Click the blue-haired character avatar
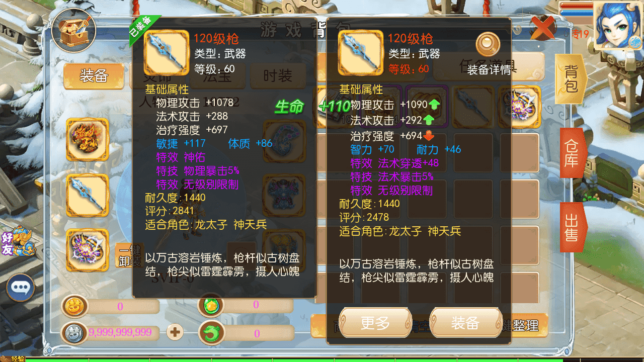The image size is (644, 362). [618, 26]
